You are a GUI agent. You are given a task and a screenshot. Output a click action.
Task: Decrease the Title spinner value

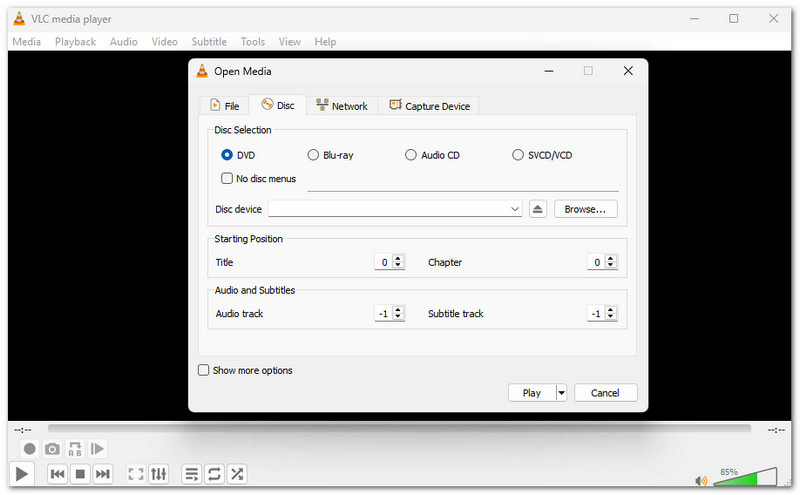pos(398,265)
